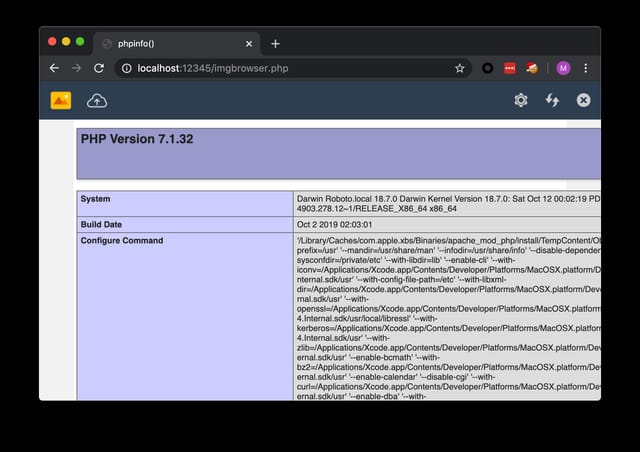Select the phpinfo() tab
Screen dimensions: 640x452
click(177, 44)
